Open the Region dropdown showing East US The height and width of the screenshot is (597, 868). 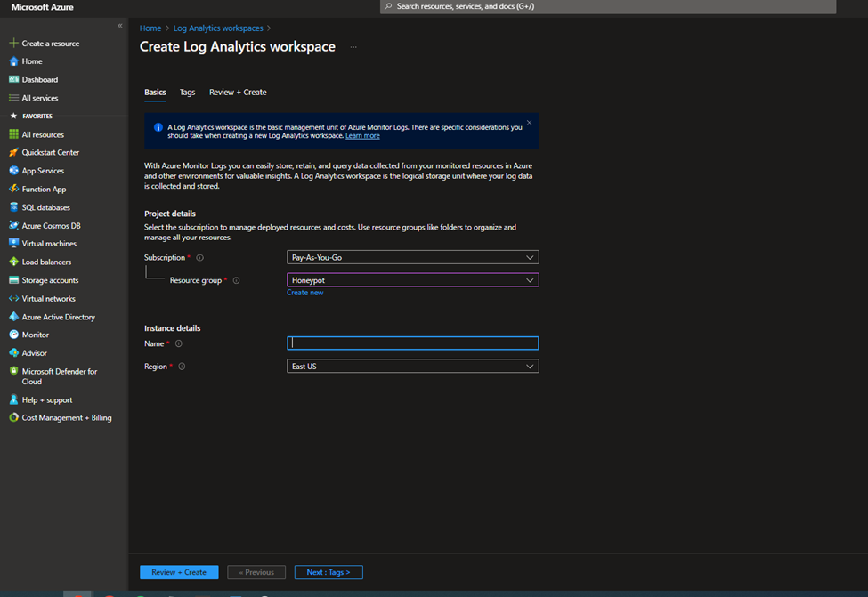coord(412,366)
